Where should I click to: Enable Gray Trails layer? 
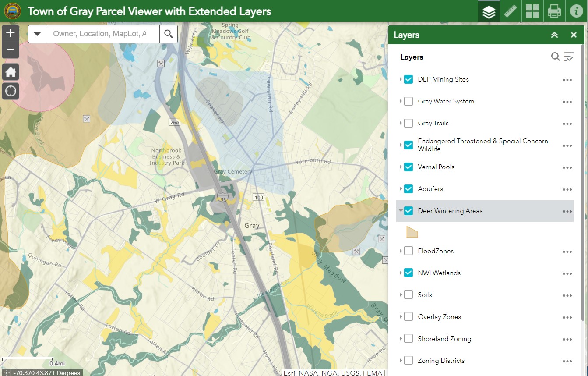pyautogui.click(x=408, y=123)
